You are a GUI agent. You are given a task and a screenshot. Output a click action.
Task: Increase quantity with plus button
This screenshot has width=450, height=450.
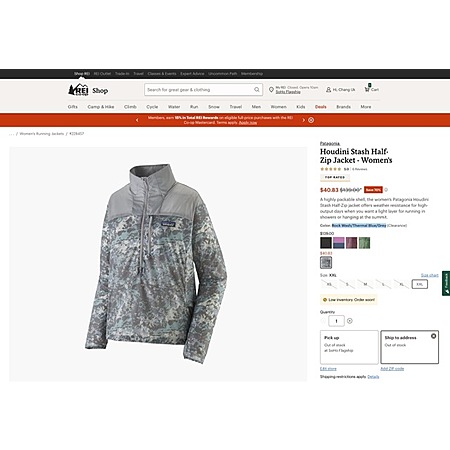point(350,321)
